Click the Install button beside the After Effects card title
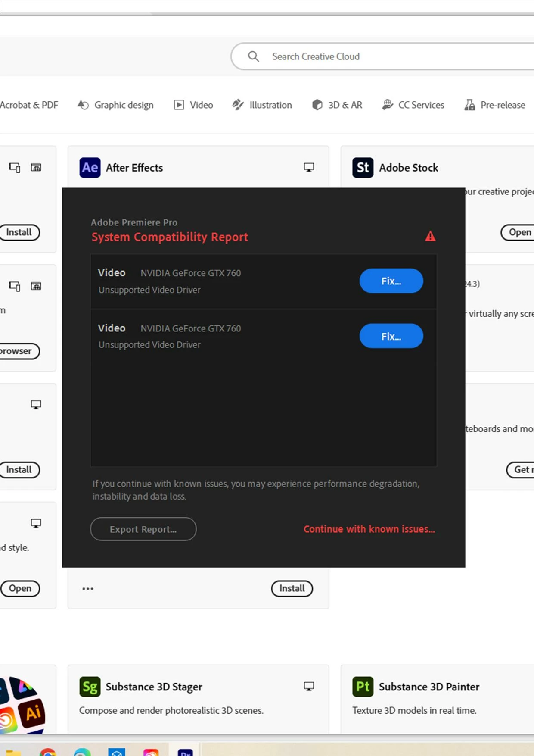 (19, 232)
